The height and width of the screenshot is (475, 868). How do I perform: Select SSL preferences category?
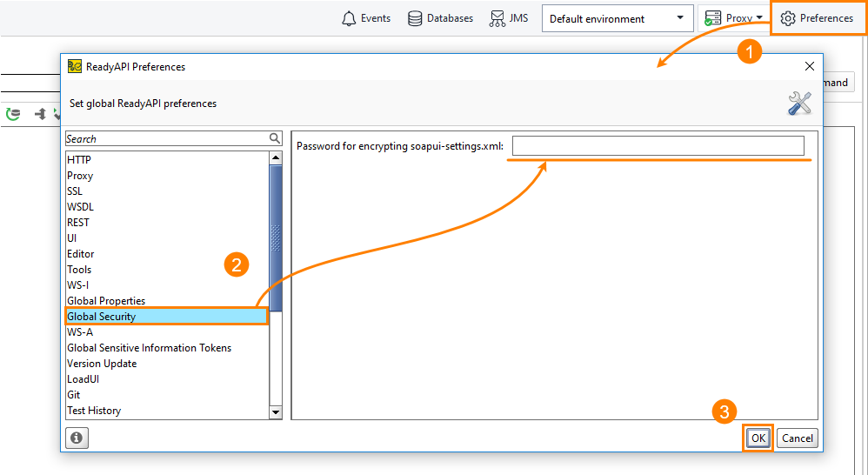(167, 191)
